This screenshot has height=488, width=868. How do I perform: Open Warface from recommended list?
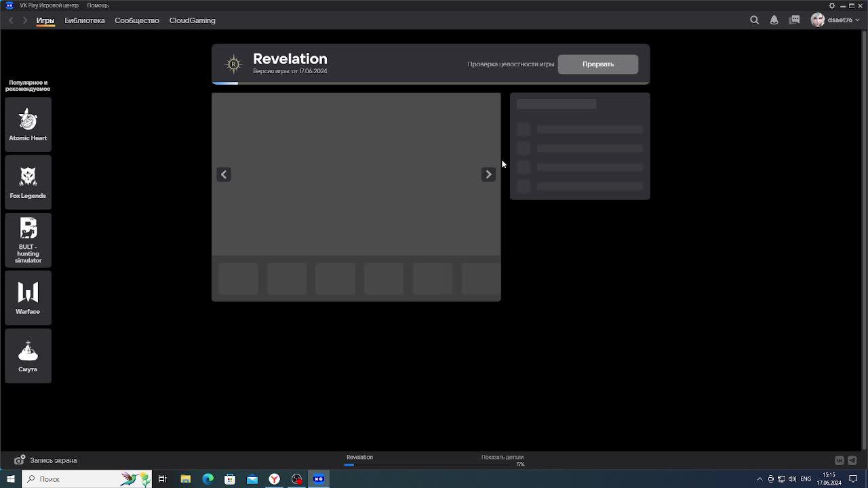(x=28, y=298)
